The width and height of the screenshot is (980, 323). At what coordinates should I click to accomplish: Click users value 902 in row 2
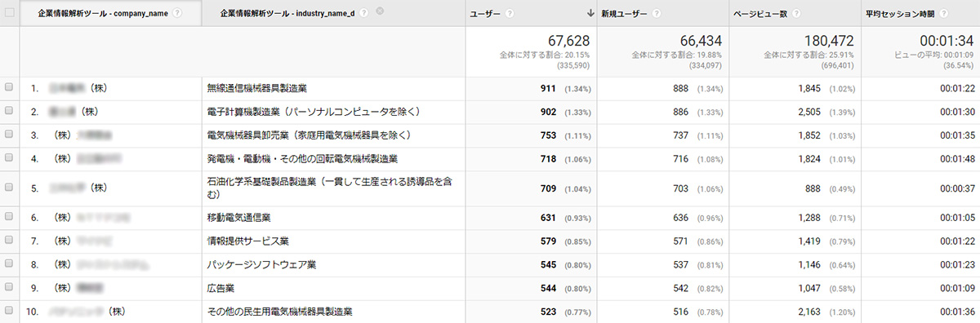click(x=548, y=111)
